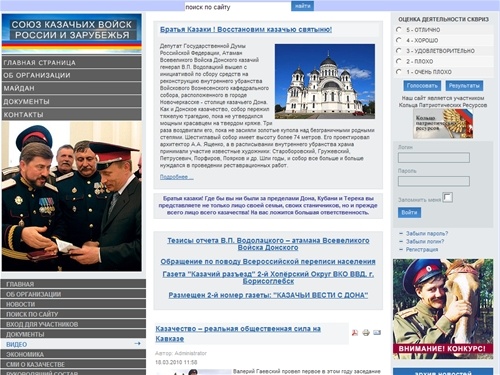The height and width of the screenshot is (375, 500).
Task: Click the email icon beside the Caucasus article
Action: click(377, 332)
